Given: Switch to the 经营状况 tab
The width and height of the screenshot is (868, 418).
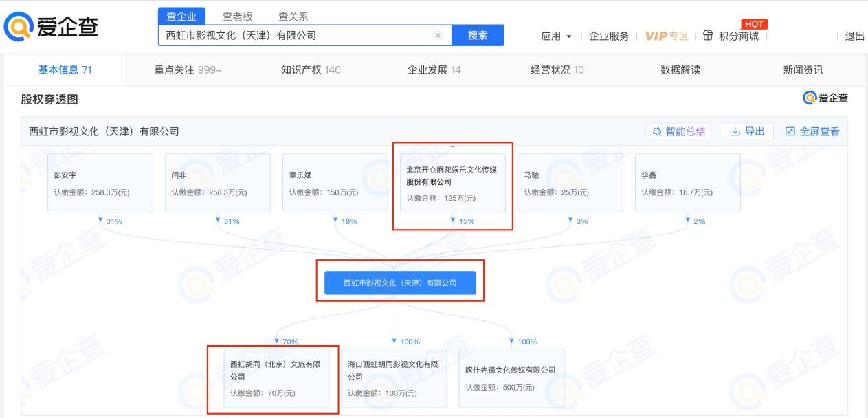Looking at the screenshot, I should click(557, 69).
